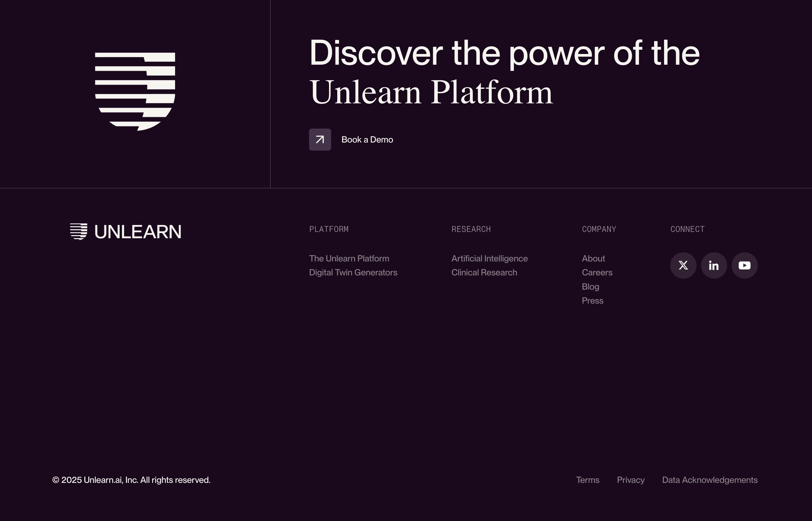
Task: Click the large striped shield logo
Action: 135,91
